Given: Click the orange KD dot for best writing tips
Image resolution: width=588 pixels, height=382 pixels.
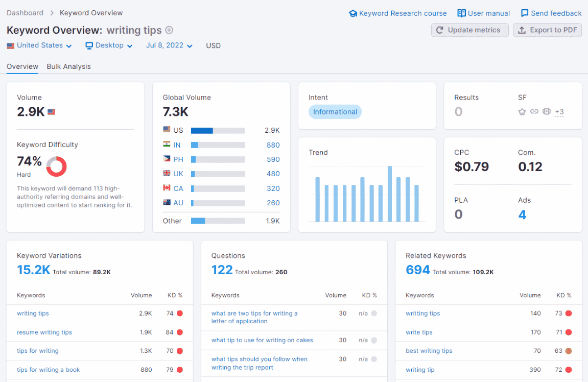Looking at the screenshot, I should [569, 351].
